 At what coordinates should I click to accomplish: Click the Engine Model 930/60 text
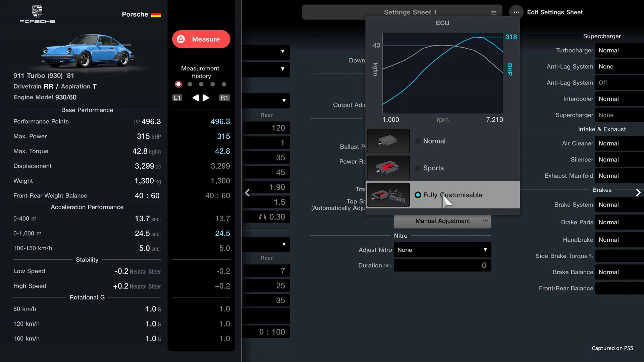coord(45,97)
